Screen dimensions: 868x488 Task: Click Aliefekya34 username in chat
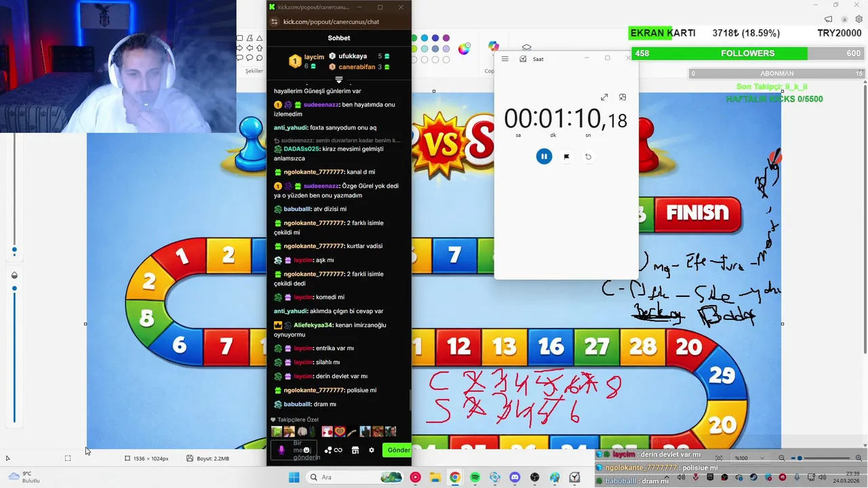[313, 325]
